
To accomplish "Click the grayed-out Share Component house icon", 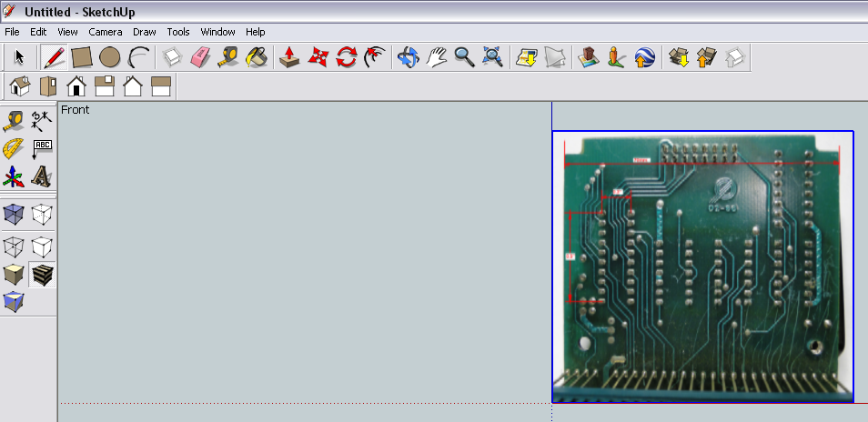I will [x=735, y=57].
